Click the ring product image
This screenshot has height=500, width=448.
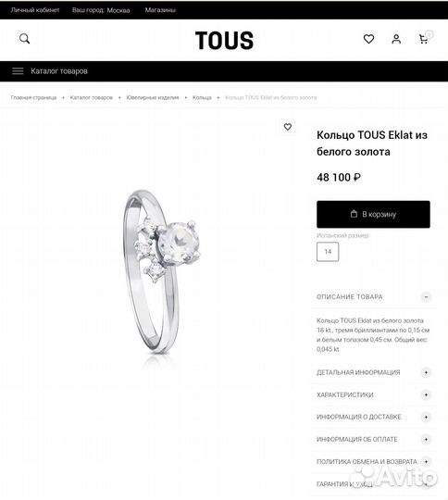pyautogui.click(x=161, y=272)
